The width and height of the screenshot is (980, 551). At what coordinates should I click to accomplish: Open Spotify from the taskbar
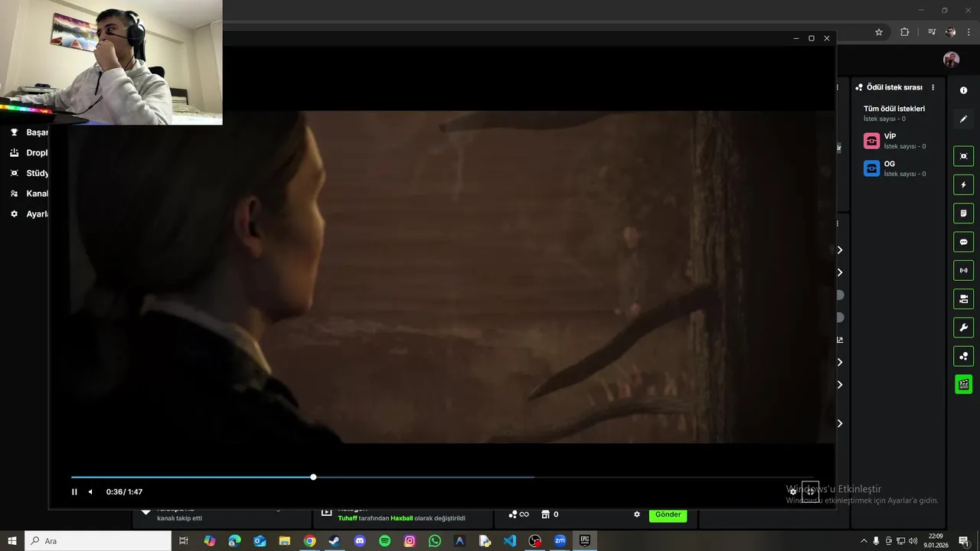coord(385,541)
